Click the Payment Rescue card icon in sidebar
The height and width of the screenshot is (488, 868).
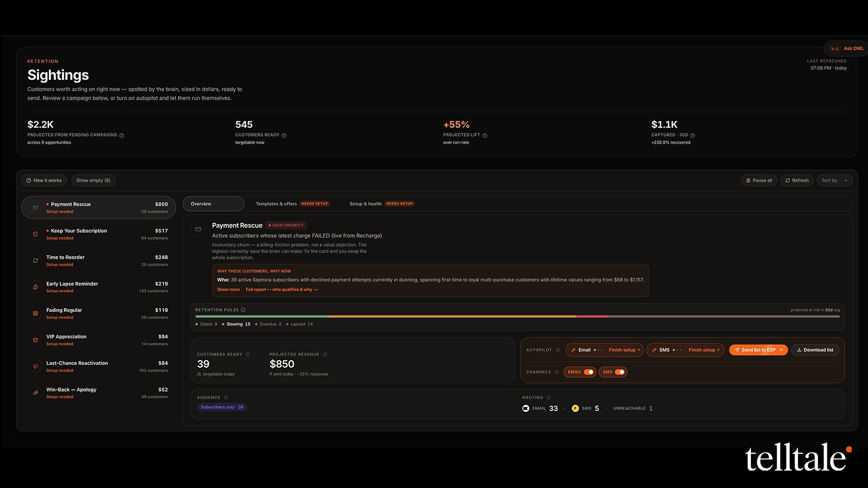[x=35, y=208]
